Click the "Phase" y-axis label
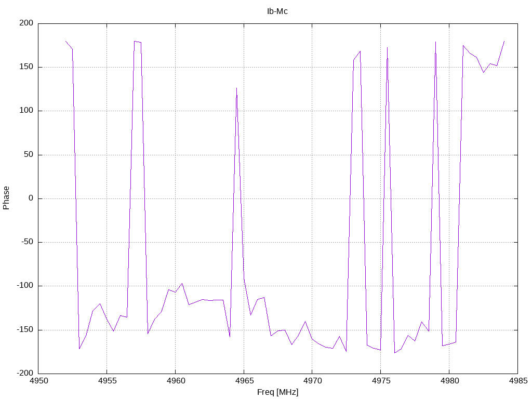 [x=6, y=198]
